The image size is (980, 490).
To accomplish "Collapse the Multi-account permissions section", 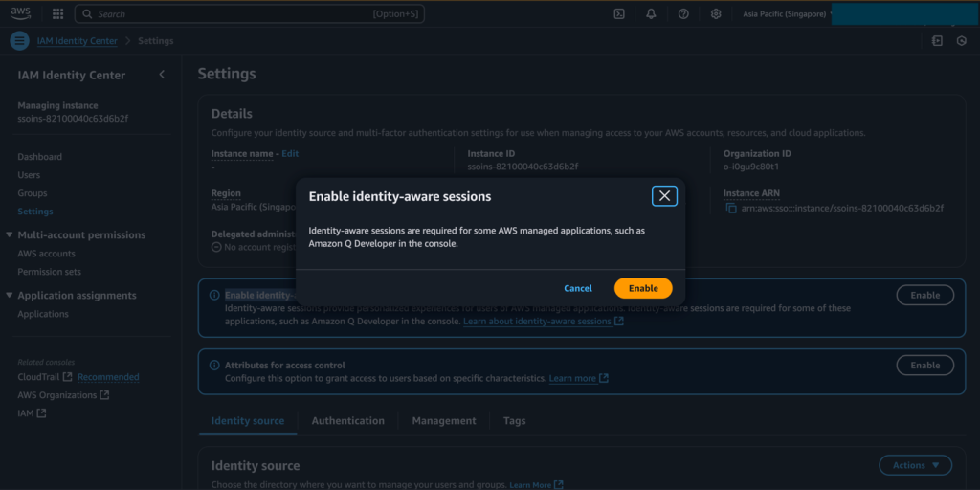I will tap(10, 234).
